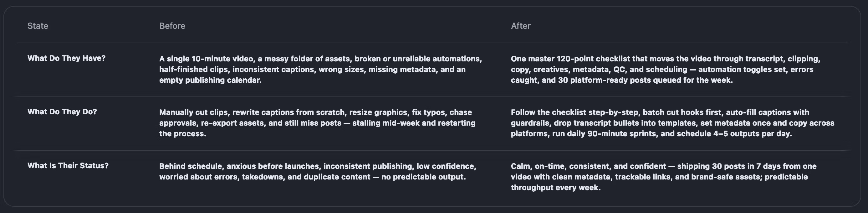The height and width of the screenshot is (213, 868).
Task: Click the After cell starting 'Follow the checklist step-by-step'
Action: tap(672, 123)
